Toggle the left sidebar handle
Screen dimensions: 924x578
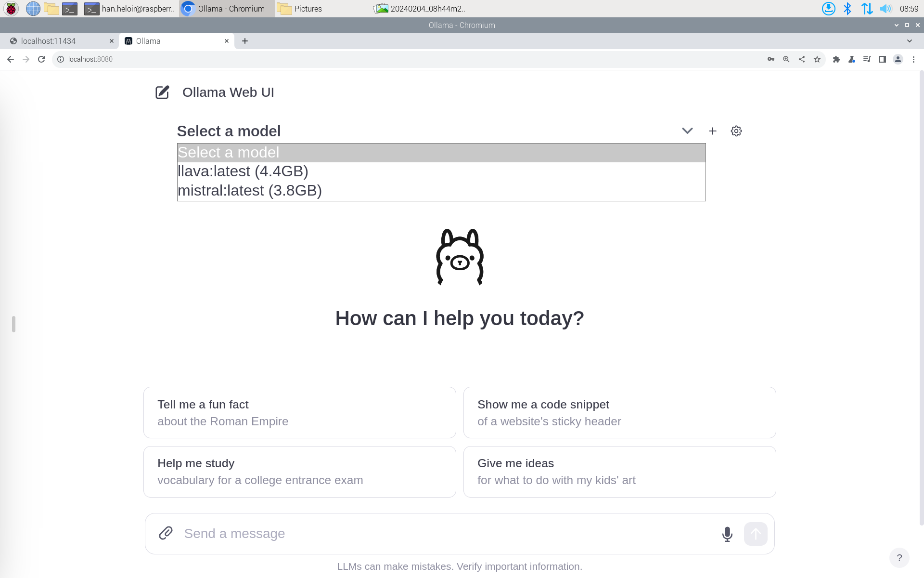pos(13,324)
